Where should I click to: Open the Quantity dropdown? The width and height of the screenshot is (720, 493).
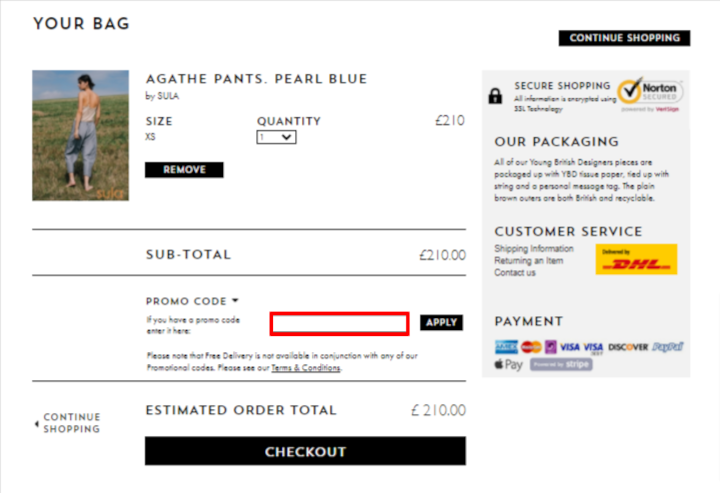[276, 137]
